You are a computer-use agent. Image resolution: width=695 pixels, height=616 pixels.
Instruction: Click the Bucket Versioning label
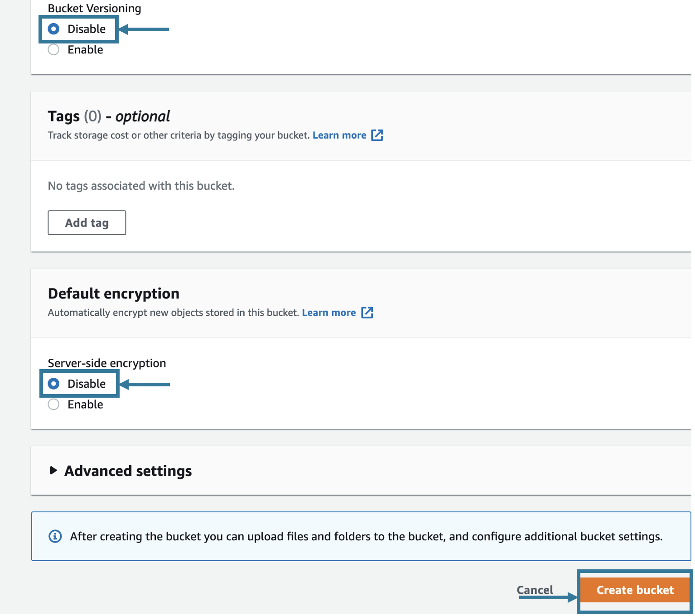pos(94,8)
